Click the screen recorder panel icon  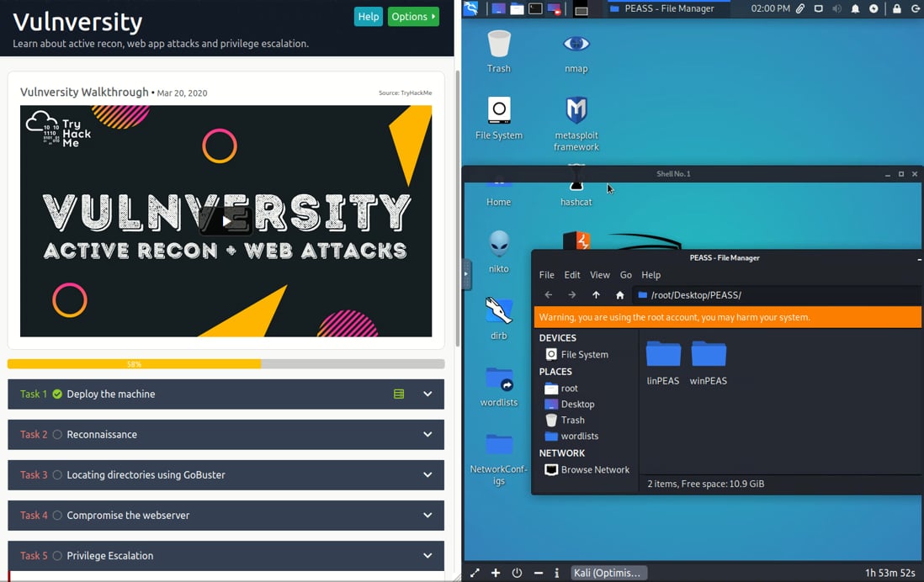coord(554,9)
